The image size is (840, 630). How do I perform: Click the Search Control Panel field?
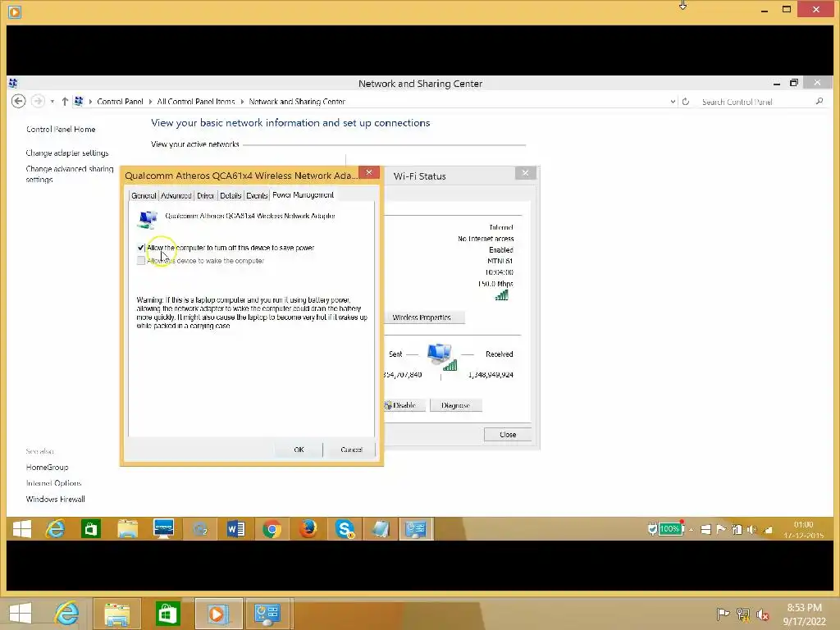[756, 102]
